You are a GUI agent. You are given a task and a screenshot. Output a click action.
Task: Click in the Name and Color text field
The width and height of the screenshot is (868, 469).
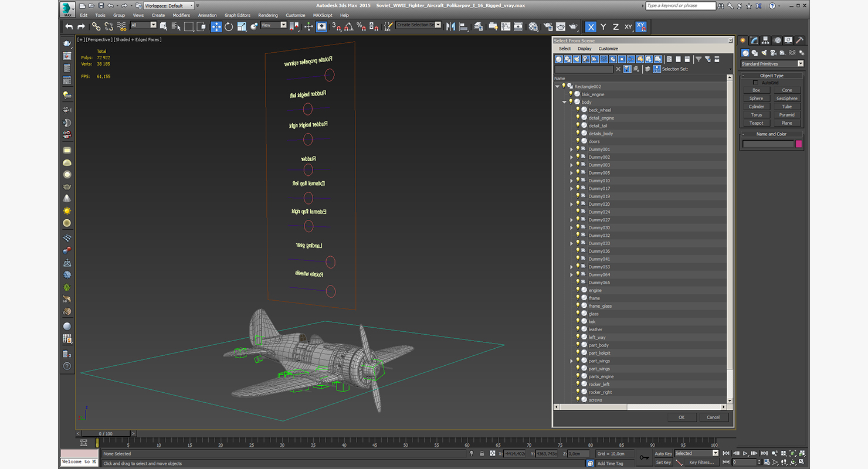pyautogui.click(x=768, y=144)
